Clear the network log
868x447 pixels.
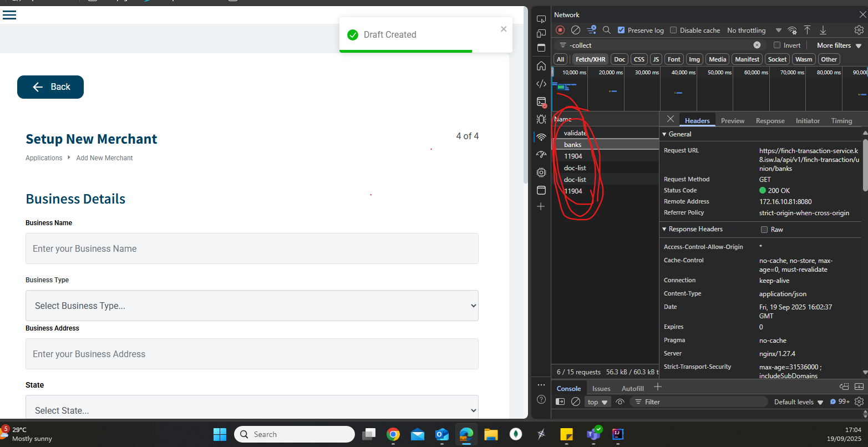pos(576,30)
